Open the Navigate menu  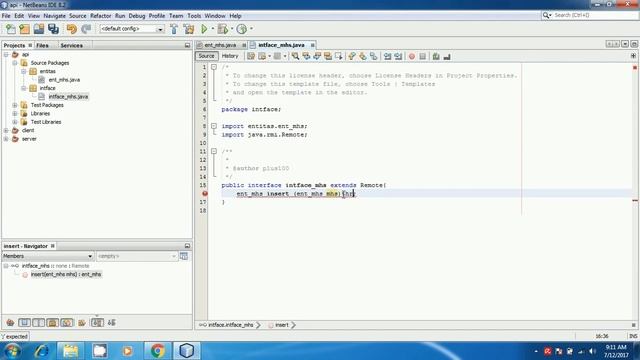coord(54,16)
